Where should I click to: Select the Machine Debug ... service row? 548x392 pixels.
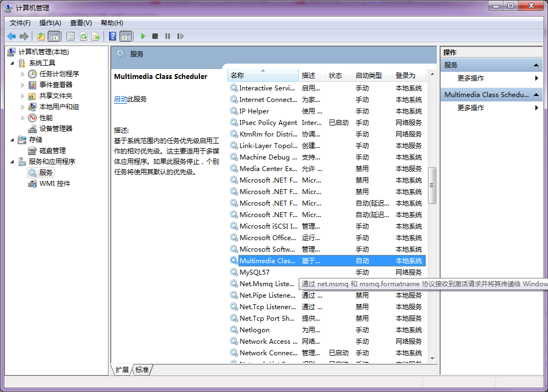click(x=327, y=157)
